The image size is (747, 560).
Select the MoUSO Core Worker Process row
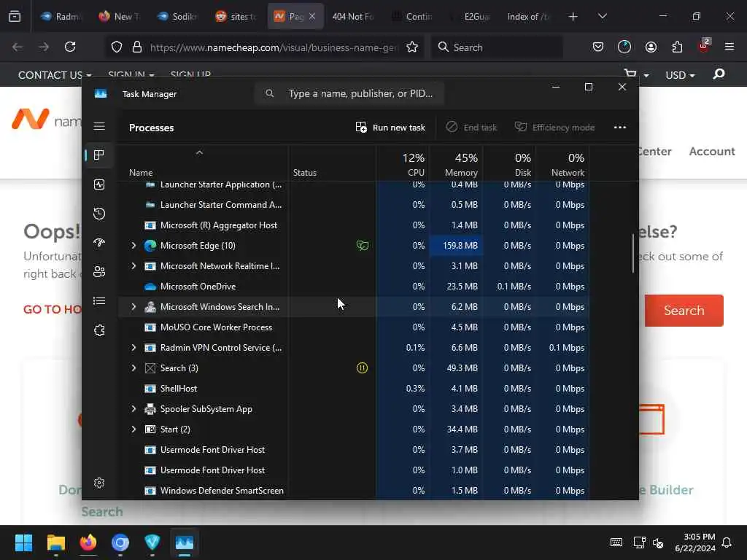click(354, 327)
